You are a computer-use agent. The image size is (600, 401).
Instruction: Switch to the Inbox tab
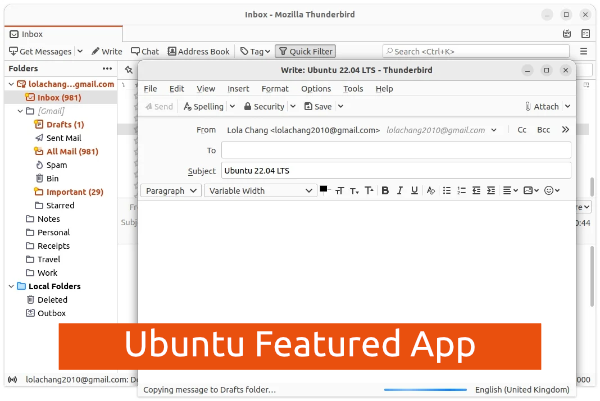(x=64, y=34)
